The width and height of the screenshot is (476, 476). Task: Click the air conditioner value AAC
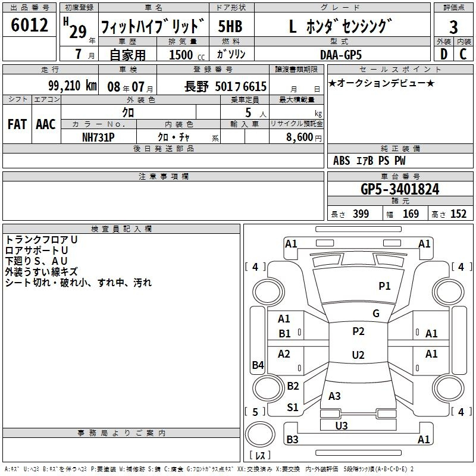[x=46, y=124]
